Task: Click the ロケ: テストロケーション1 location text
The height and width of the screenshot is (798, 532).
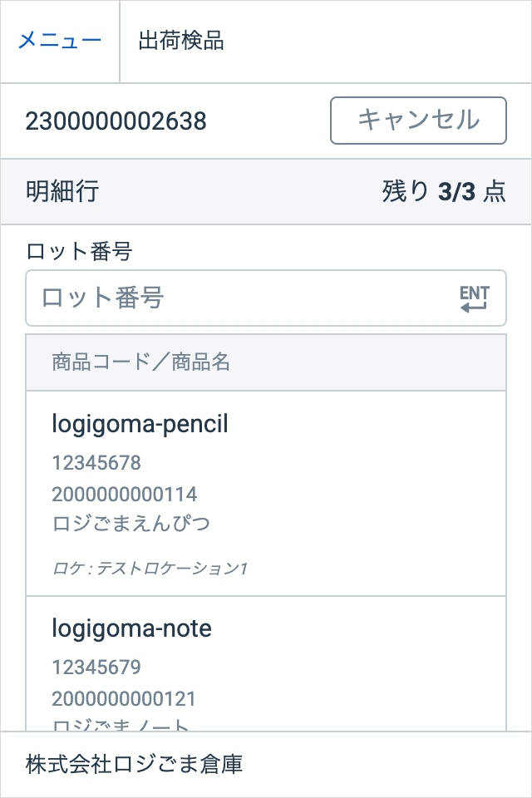Action: pos(150,569)
